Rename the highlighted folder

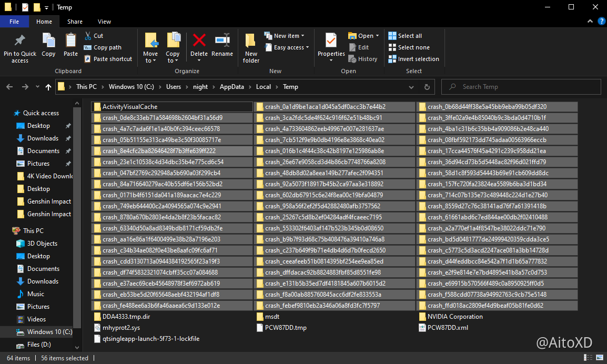222,46
